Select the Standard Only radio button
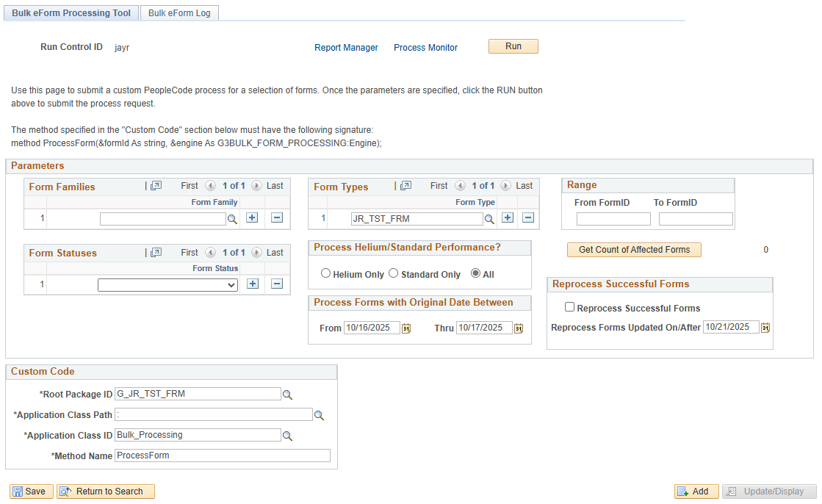 [393, 273]
